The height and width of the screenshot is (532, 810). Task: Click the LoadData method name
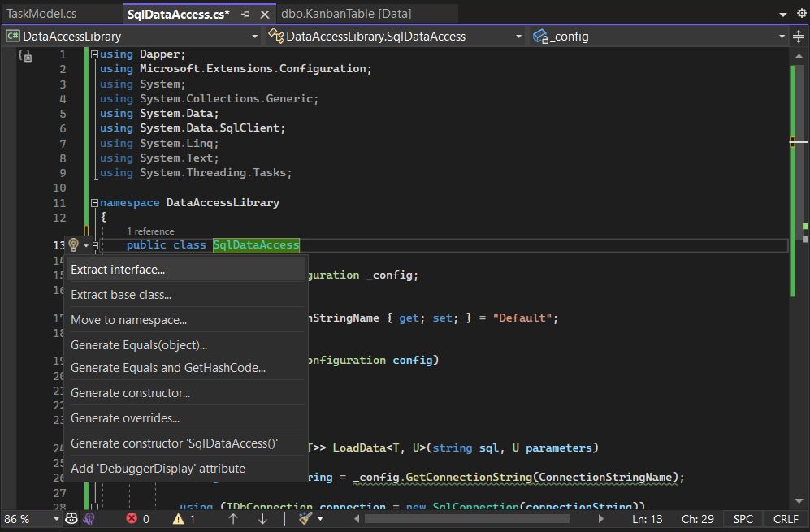tap(359, 448)
